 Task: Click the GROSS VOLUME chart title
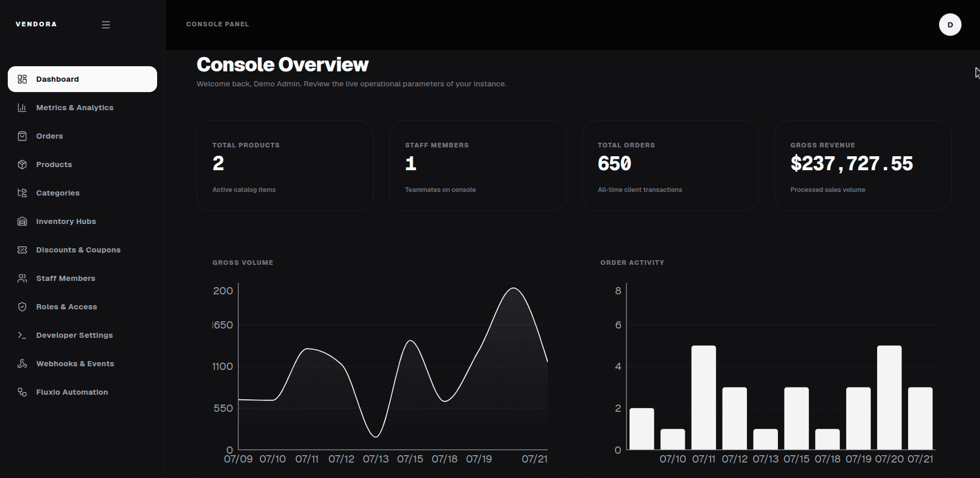(243, 263)
